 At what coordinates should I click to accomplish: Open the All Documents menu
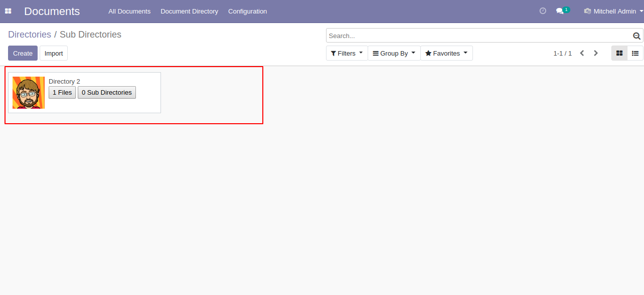[129, 11]
